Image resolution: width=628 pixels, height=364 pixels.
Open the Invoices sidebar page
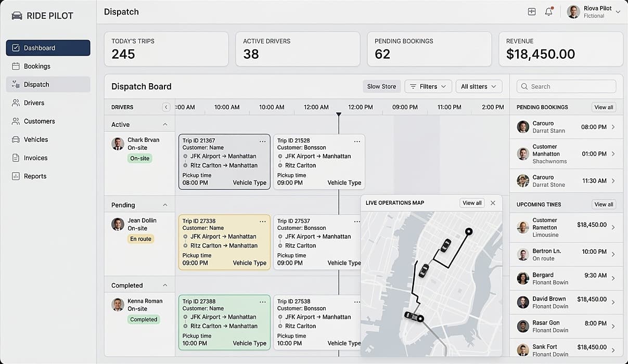(x=48, y=158)
